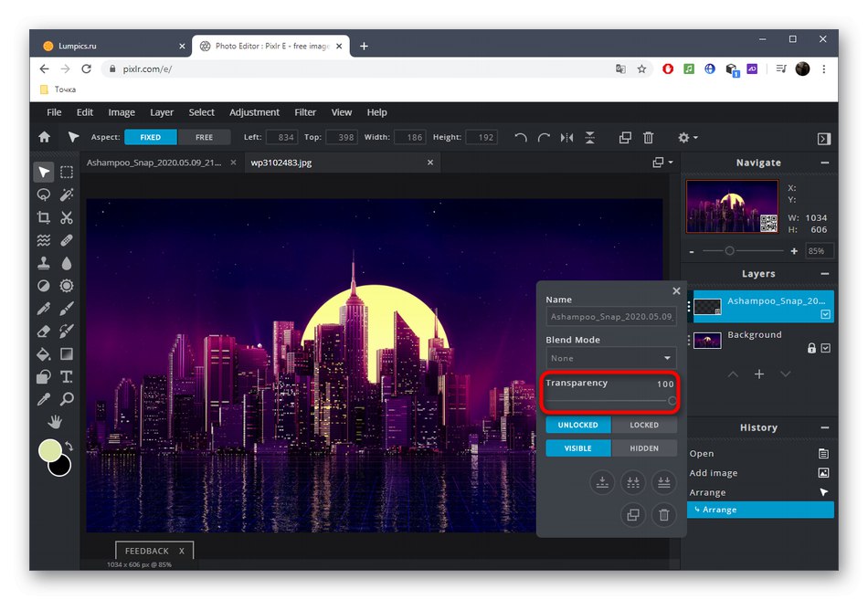Collapse the Layers panel
The height and width of the screenshot is (600, 868).
tap(825, 273)
